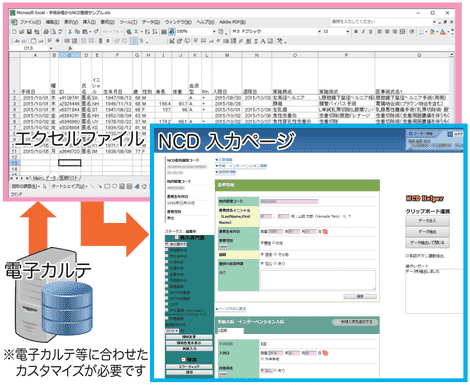This screenshot has height=385, width=470.
Task: Open the calendar icon beside birth date
Action: tap(325, 231)
